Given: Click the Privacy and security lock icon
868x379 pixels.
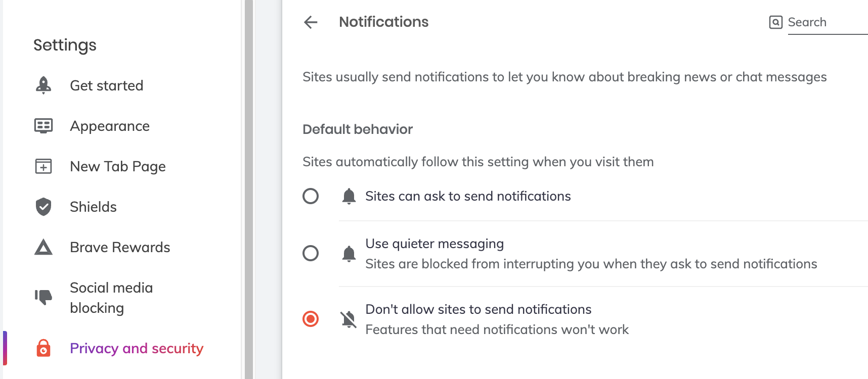Looking at the screenshot, I should click(x=44, y=348).
